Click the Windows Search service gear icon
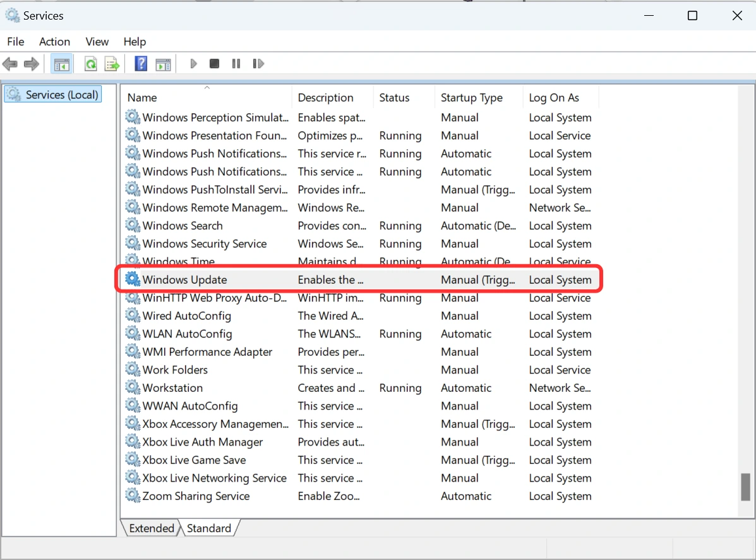 pos(133,225)
